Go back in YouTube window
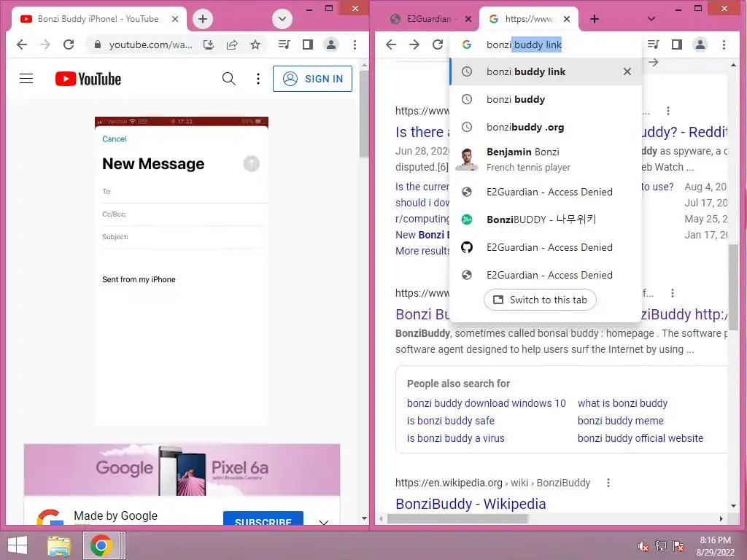This screenshot has height=560, width=747. point(22,44)
